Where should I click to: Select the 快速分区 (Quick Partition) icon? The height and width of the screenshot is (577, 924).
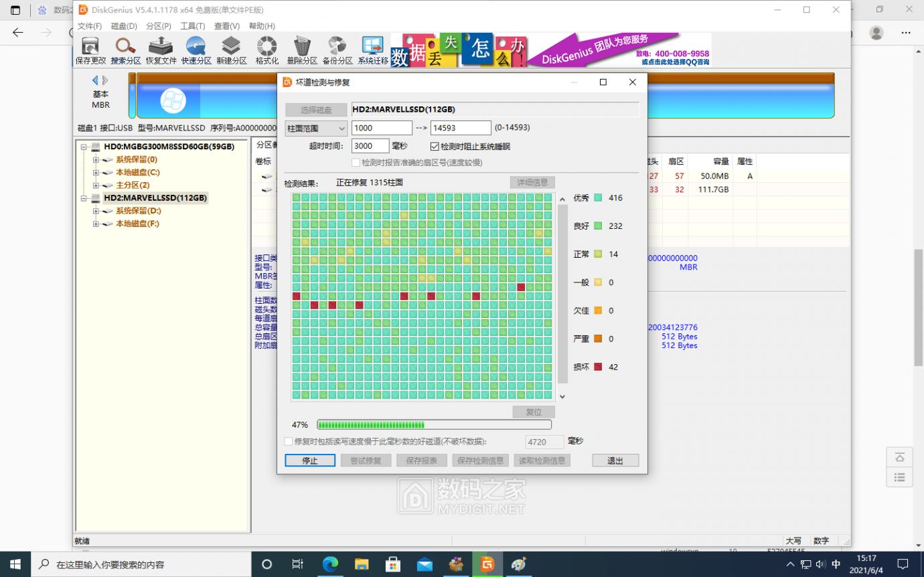196,51
